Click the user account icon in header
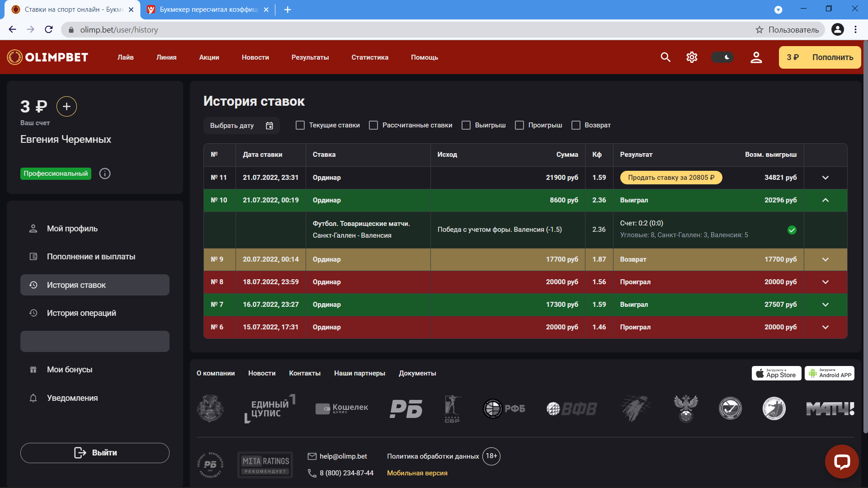The image size is (868, 488). coord(756,57)
